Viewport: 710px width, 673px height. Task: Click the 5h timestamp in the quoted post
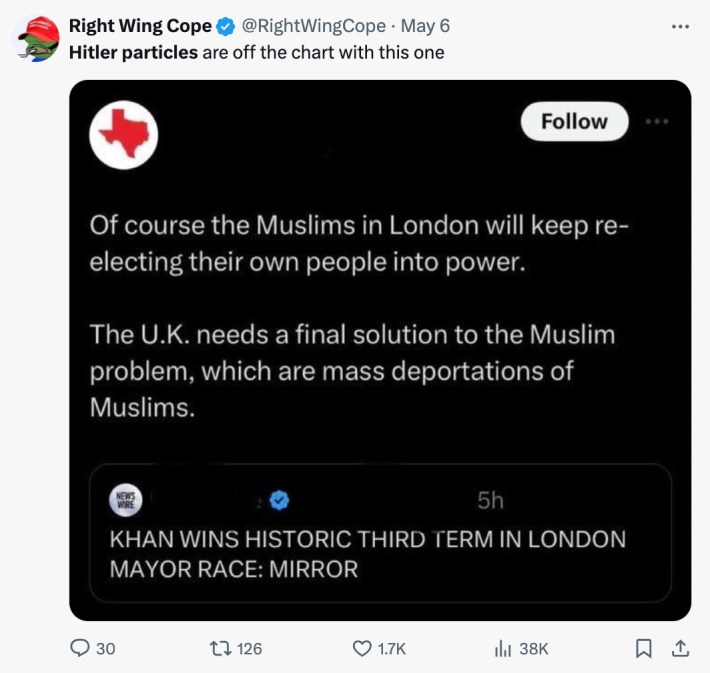(x=490, y=499)
